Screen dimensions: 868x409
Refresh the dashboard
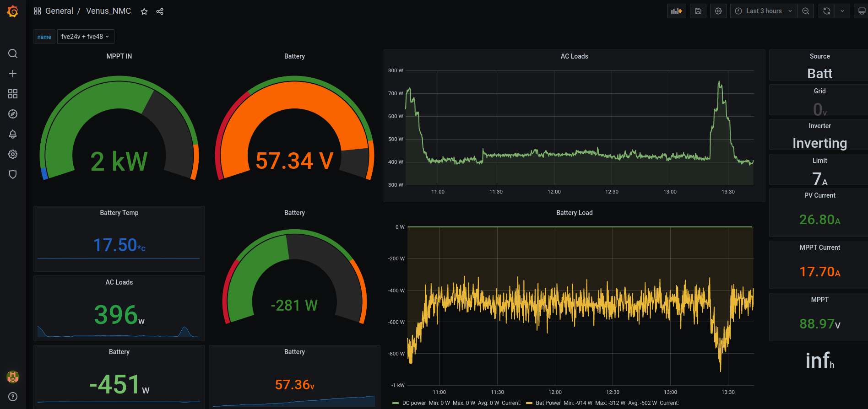click(x=827, y=11)
